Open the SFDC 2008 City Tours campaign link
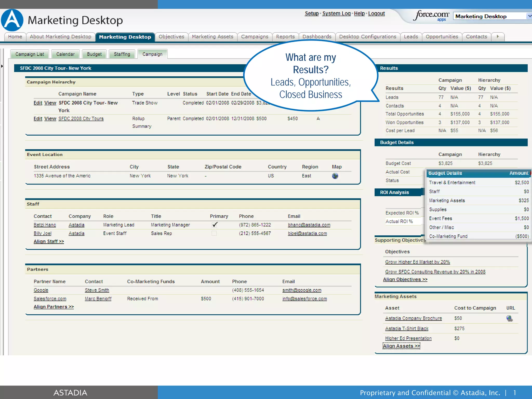The width and height of the screenshot is (532, 399). pyautogui.click(x=81, y=119)
